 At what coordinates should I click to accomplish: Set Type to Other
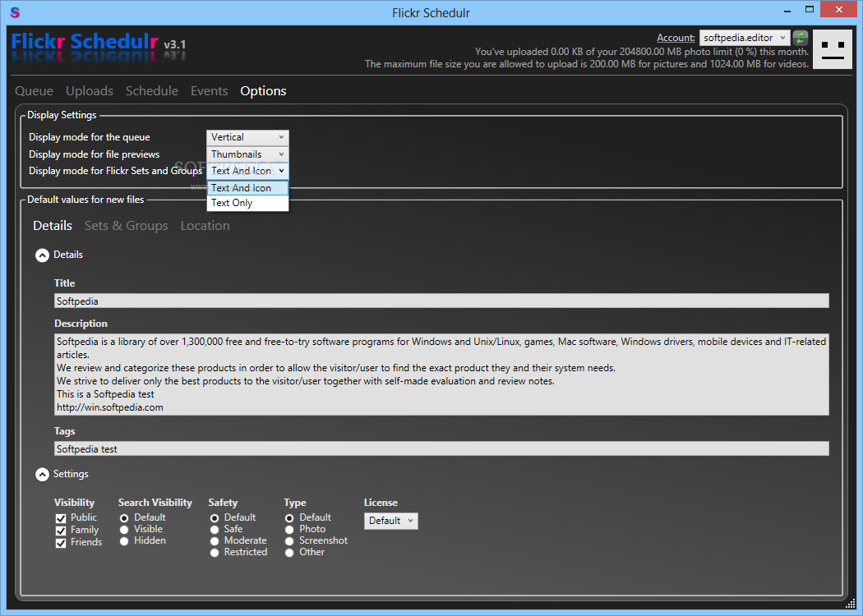click(289, 553)
